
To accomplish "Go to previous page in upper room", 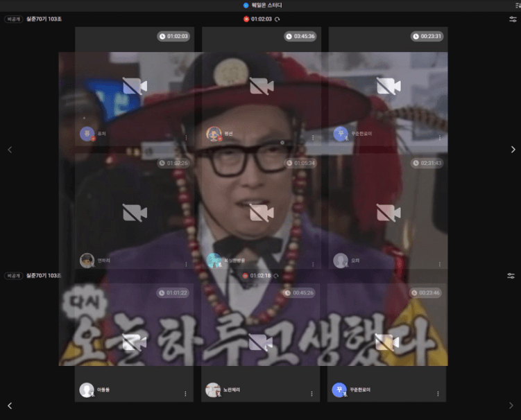I will [x=10, y=150].
